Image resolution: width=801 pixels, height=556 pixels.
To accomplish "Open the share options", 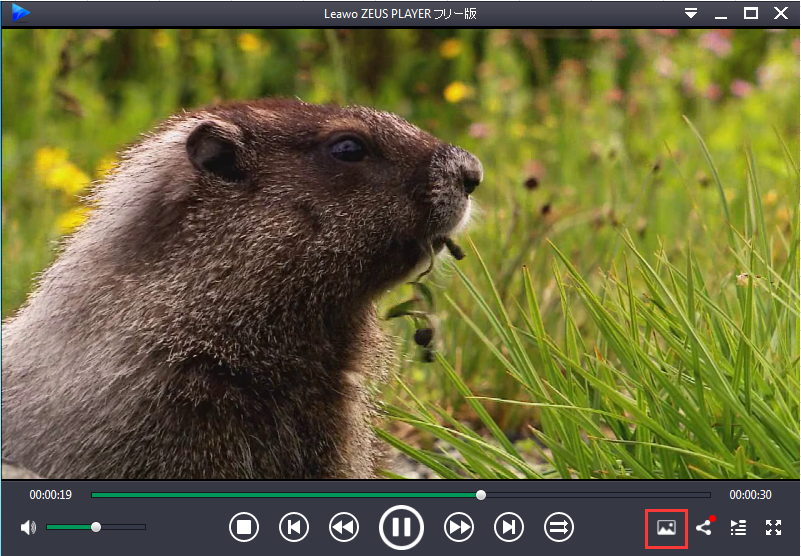I will [704, 526].
